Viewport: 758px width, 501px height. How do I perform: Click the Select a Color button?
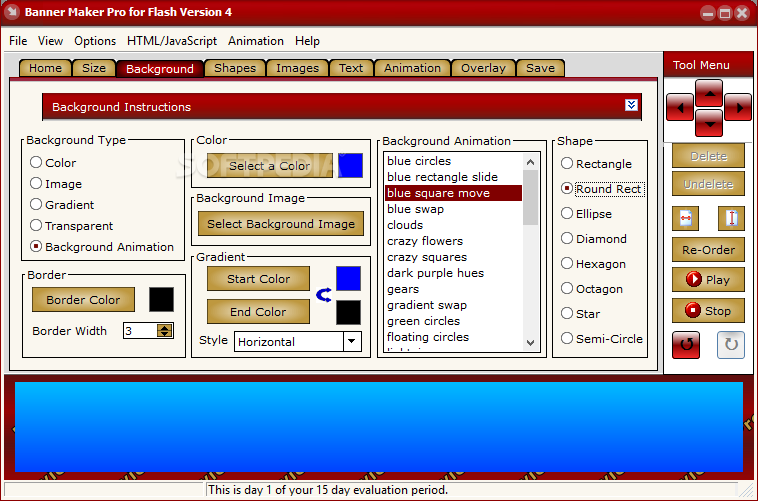point(270,165)
